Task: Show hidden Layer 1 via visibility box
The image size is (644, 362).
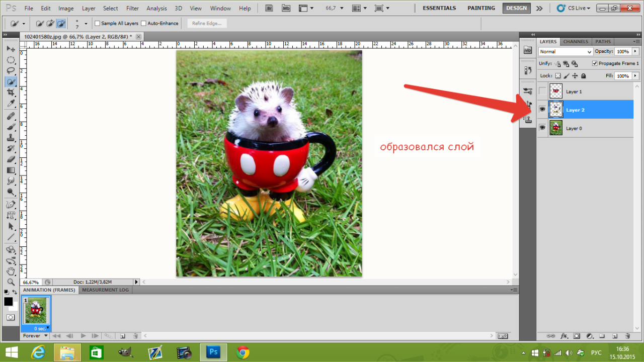Action: click(542, 92)
